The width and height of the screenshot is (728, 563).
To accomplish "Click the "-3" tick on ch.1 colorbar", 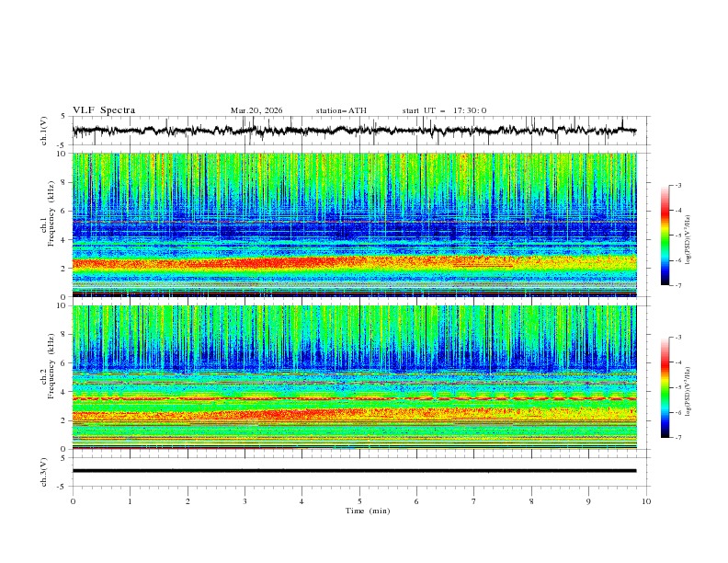I will click(678, 185).
